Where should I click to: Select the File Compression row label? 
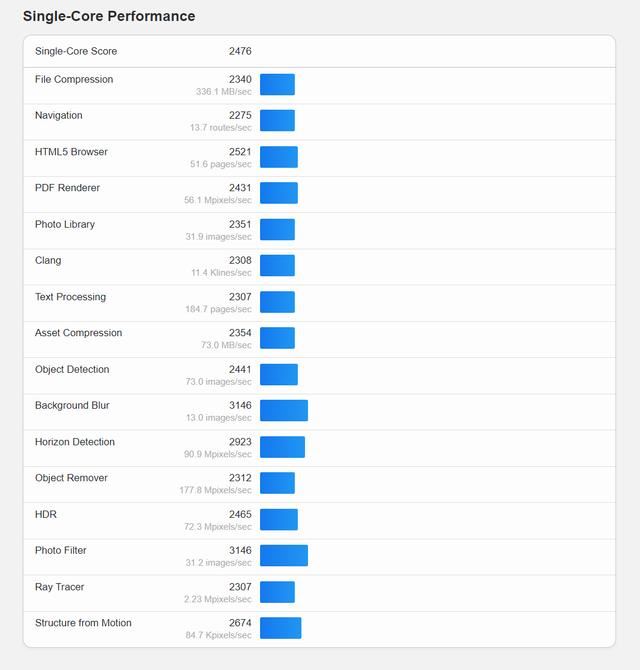[74, 80]
